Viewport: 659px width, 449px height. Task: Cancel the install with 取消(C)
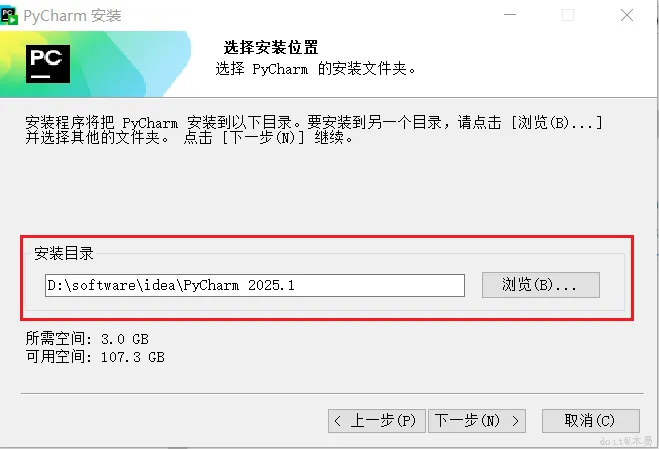pyautogui.click(x=589, y=421)
